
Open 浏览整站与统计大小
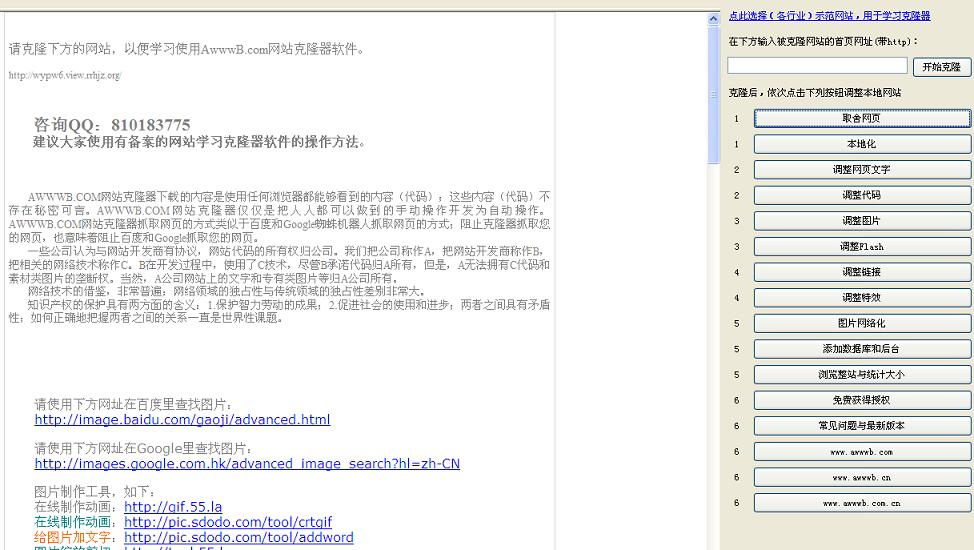(861, 375)
